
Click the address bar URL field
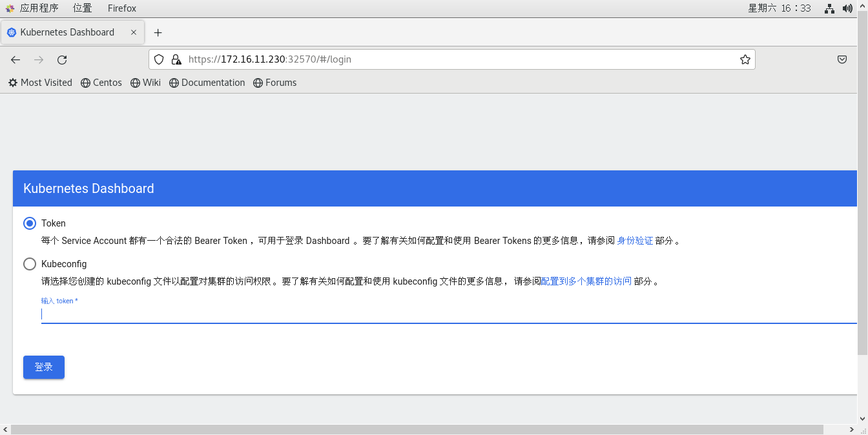(x=452, y=59)
